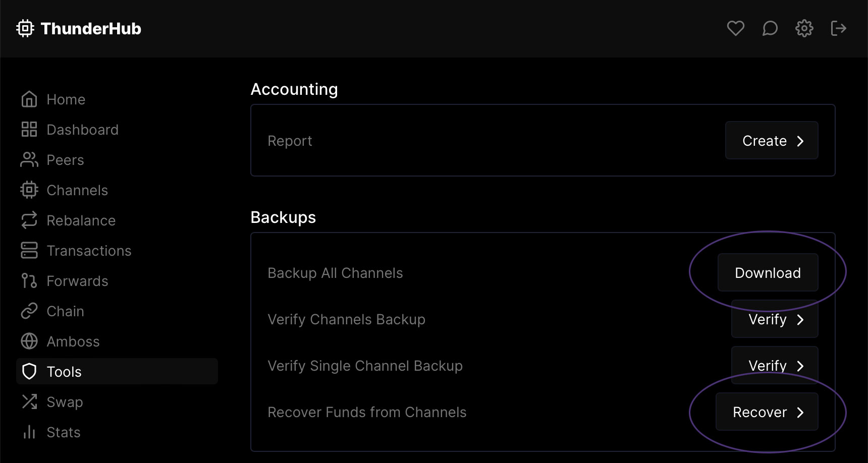Open the chat bubble icon
868x463 pixels.
(x=770, y=28)
